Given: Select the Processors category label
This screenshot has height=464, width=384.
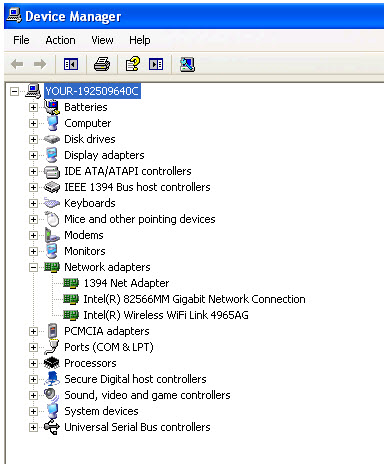Looking at the screenshot, I should [x=90, y=363].
